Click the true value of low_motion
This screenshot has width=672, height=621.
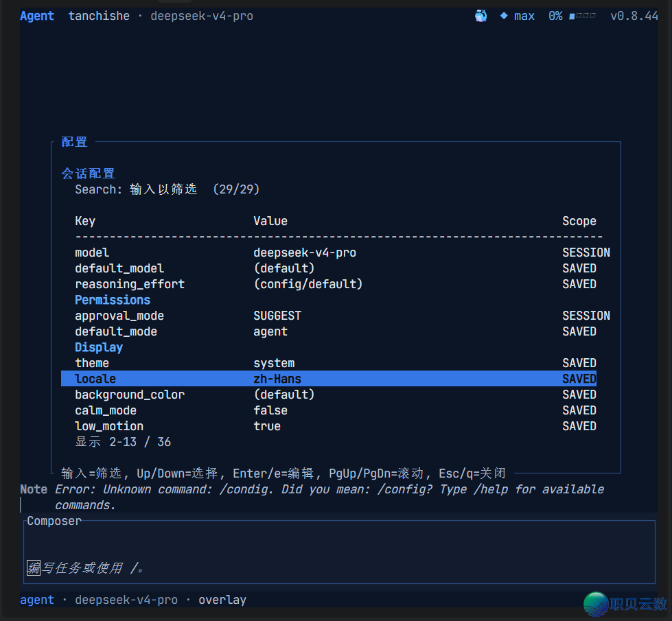pos(267,426)
